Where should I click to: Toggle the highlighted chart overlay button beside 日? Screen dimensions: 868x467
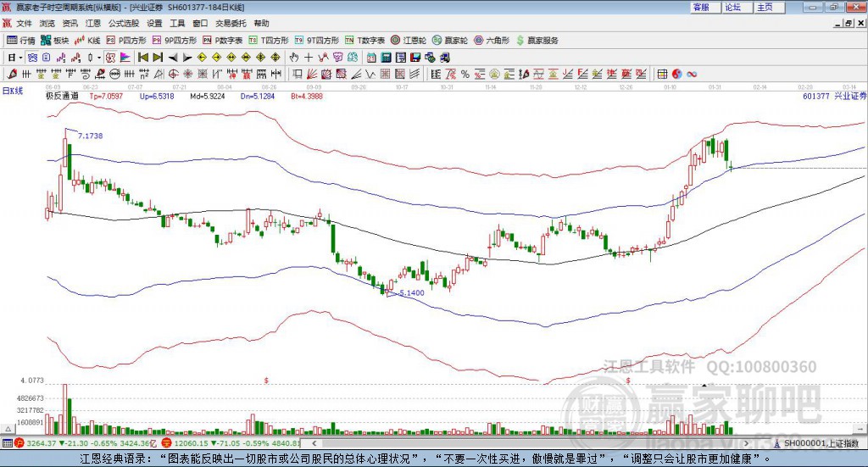point(33,58)
